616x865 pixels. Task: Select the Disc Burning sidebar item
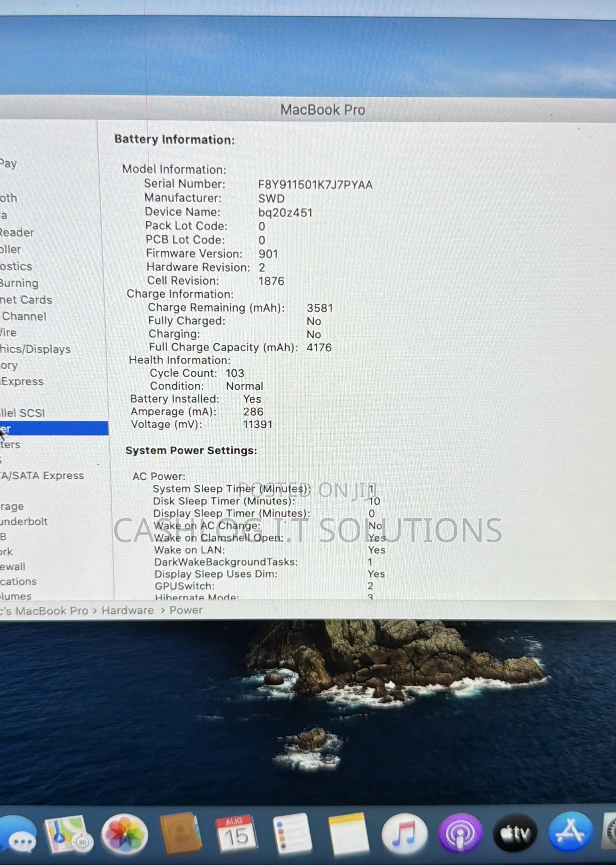tap(19, 283)
